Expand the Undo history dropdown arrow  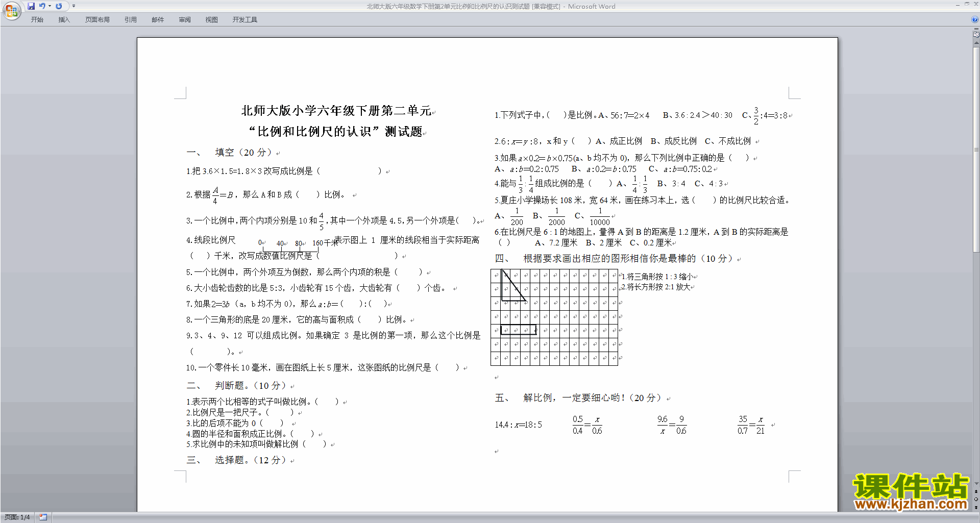tap(50, 6)
